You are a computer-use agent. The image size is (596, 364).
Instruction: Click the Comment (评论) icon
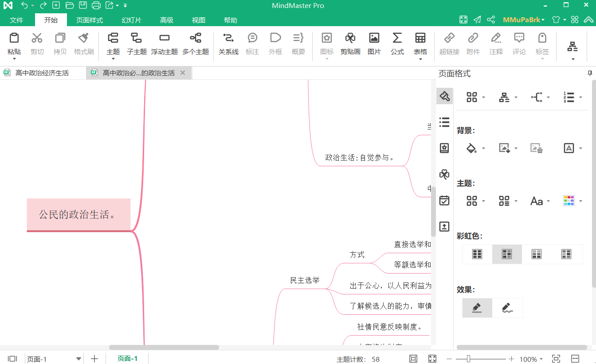pyautogui.click(x=519, y=38)
